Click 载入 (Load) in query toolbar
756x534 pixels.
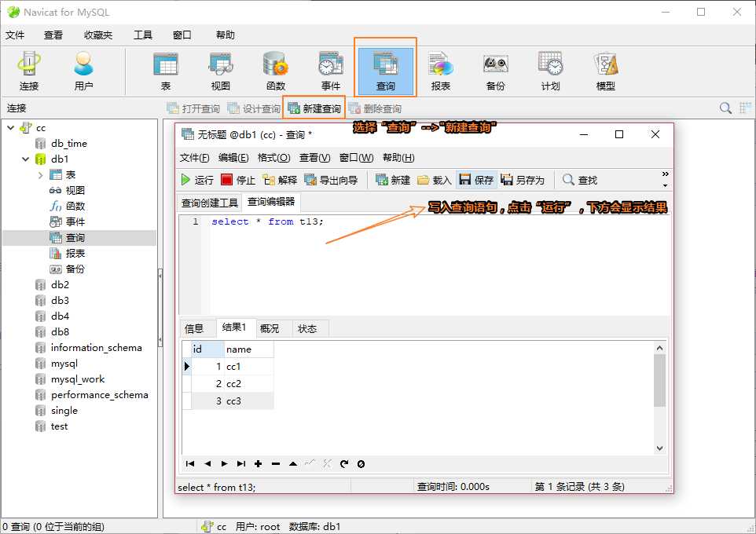pyautogui.click(x=435, y=180)
